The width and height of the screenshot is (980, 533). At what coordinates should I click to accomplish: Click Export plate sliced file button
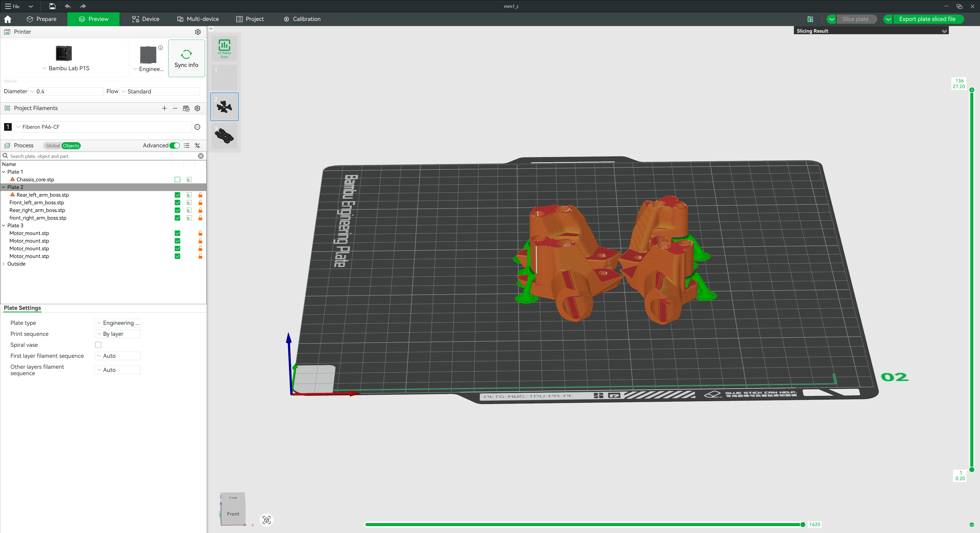[x=927, y=19]
